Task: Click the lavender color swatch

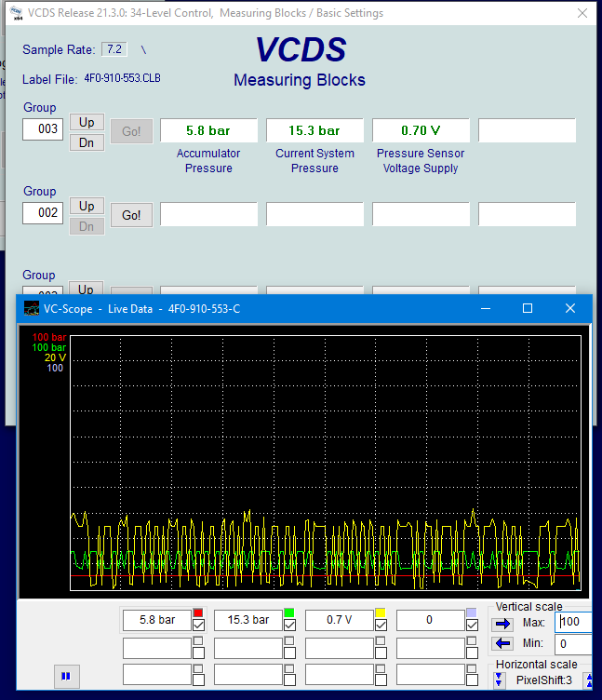Action: pos(471,612)
